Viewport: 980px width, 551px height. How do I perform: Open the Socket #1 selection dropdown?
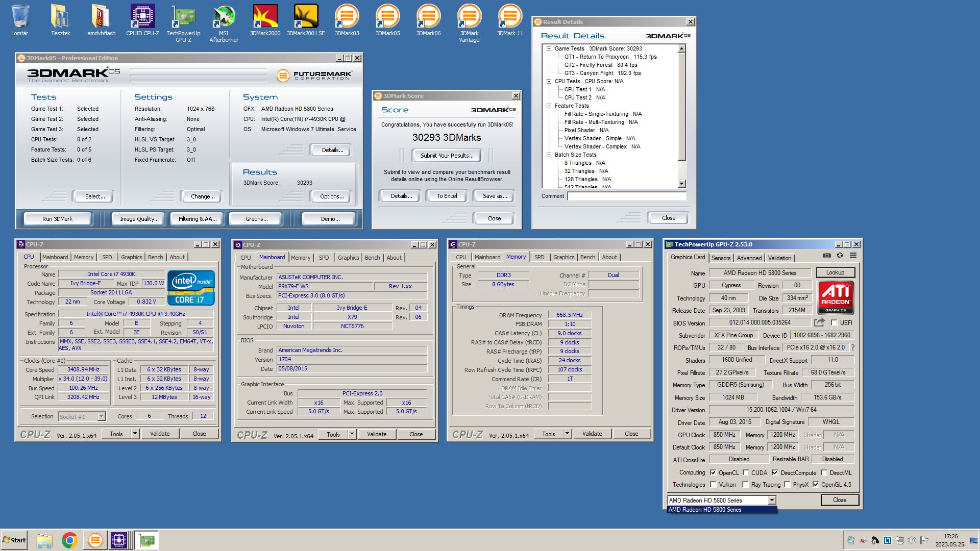[x=102, y=416]
